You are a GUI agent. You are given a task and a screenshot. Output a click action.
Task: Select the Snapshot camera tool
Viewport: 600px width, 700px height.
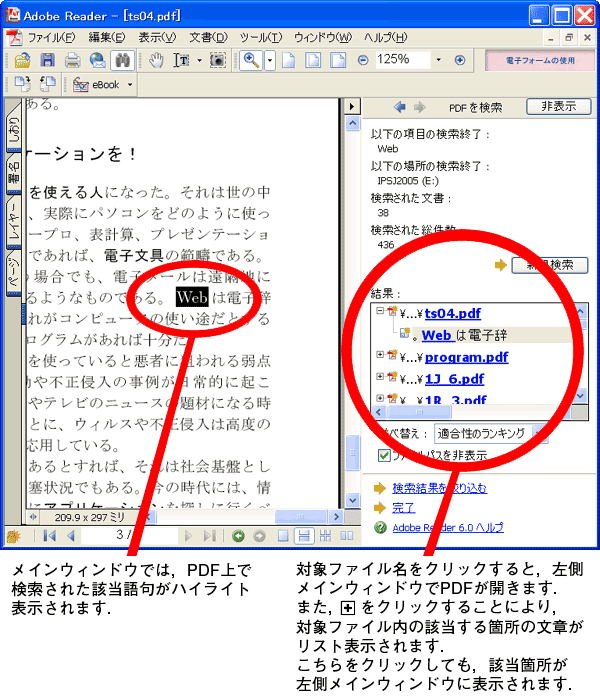click(217, 60)
